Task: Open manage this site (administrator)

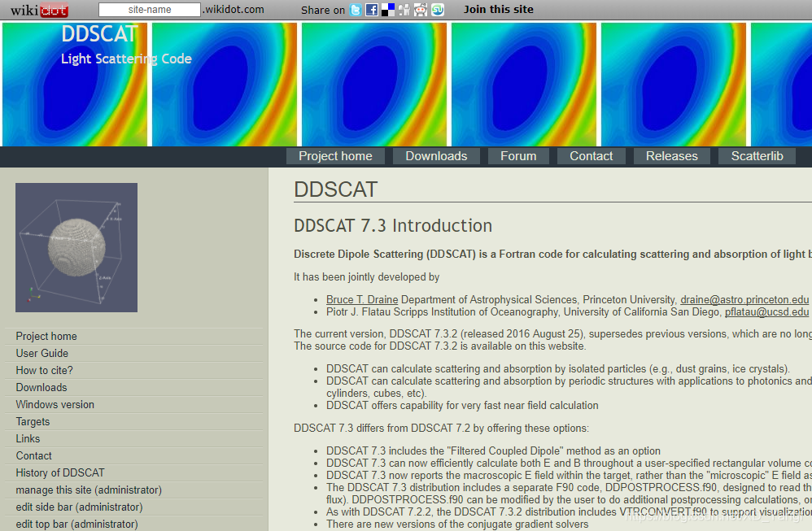Action: coord(89,490)
